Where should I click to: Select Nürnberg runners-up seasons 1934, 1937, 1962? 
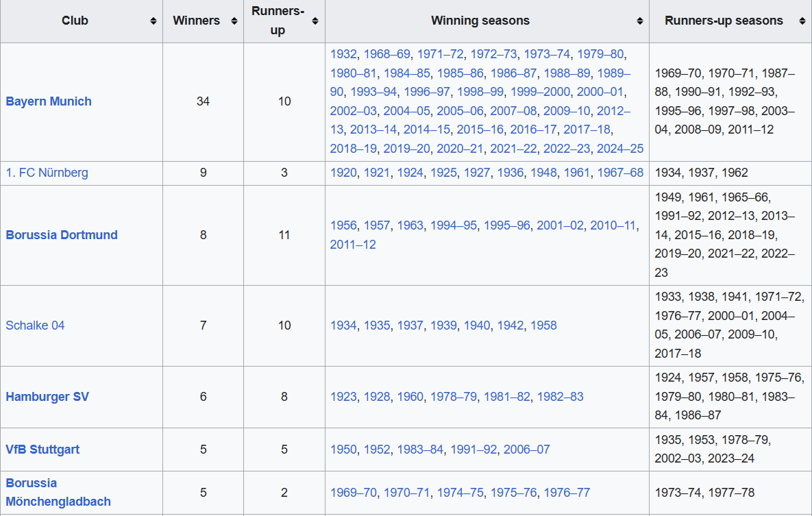[701, 173]
